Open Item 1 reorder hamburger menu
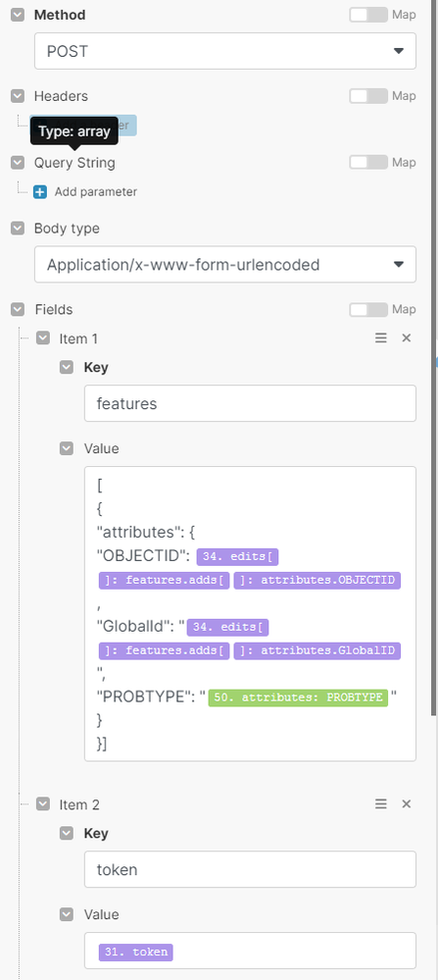 [380, 338]
